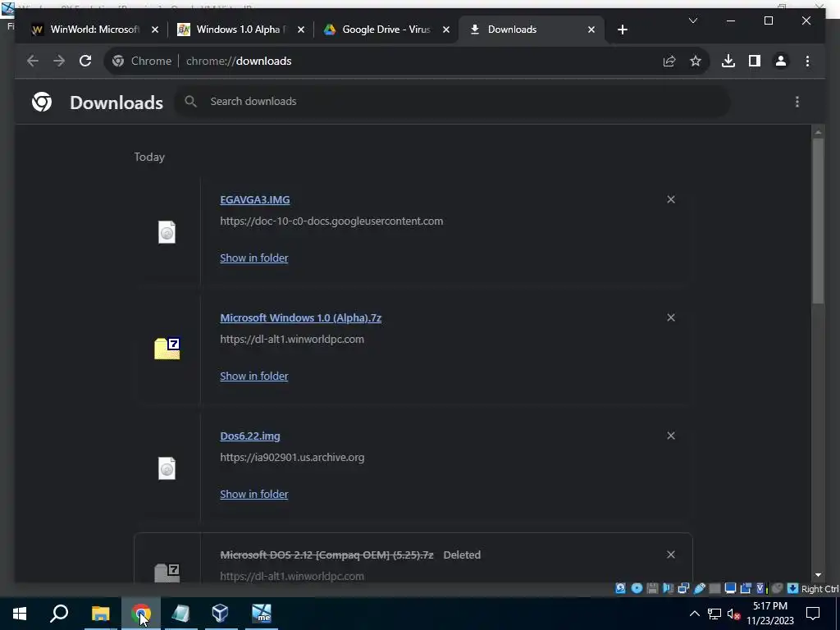Click the network status tray icon
Image resolution: width=840 pixels, height=630 pixels.
(714, 614)
